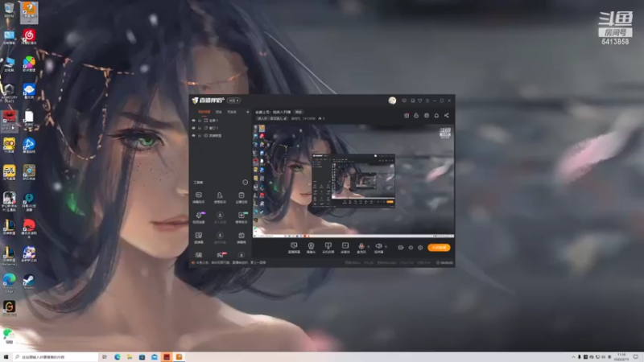Add a multimedia source with play icon
This screenshot has height=362, width=644.
[x=345, y=248]
